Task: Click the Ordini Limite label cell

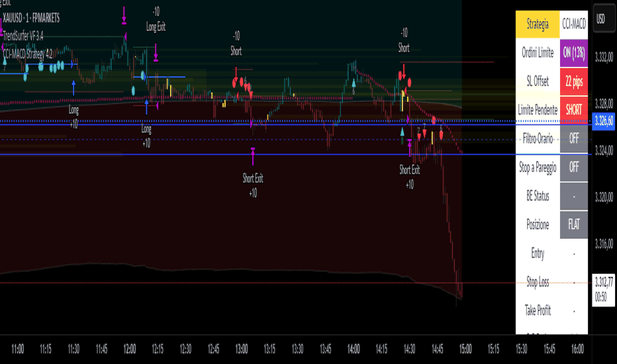Action: (538, 53)
